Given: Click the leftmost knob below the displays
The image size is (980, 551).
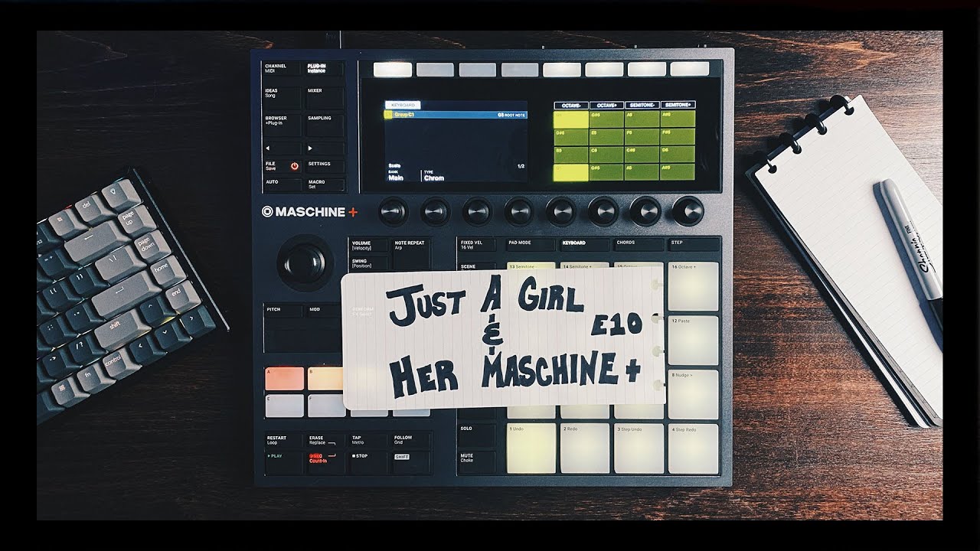Looking at the screenshot, I should coord(394,210).
